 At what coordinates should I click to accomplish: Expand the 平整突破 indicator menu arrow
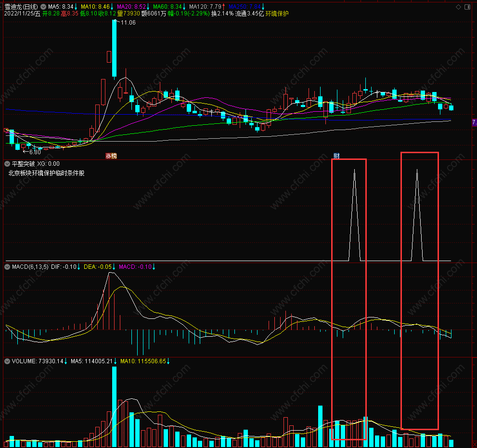click(x=7, y=164)
